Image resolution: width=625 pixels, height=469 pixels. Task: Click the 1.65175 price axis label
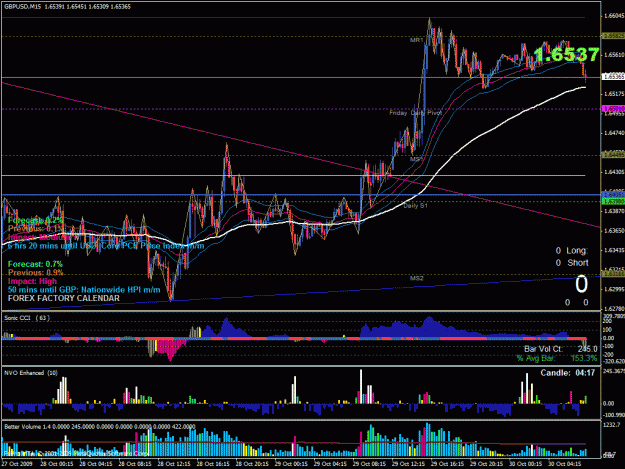pos(614,94)
